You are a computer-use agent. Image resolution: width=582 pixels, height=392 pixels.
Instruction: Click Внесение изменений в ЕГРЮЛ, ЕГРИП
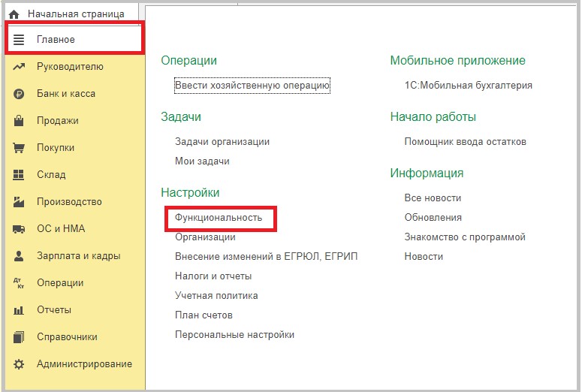tap(266, 257)
